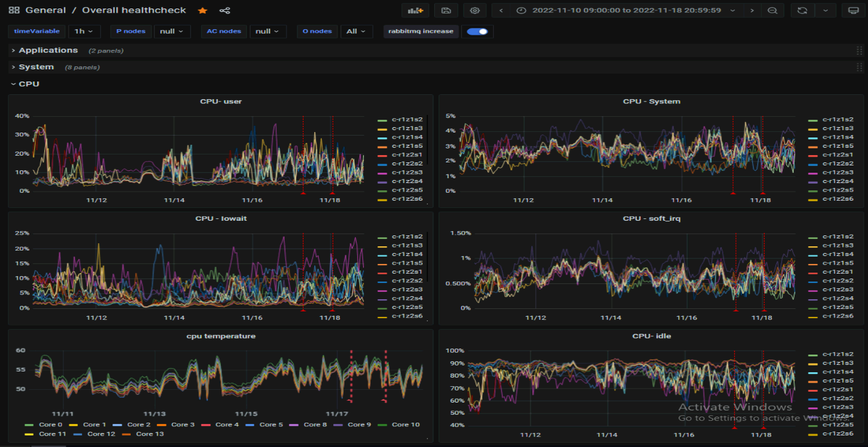
Task: Open the cpu temperature panel title menu
Action: (x=220, y=336)
